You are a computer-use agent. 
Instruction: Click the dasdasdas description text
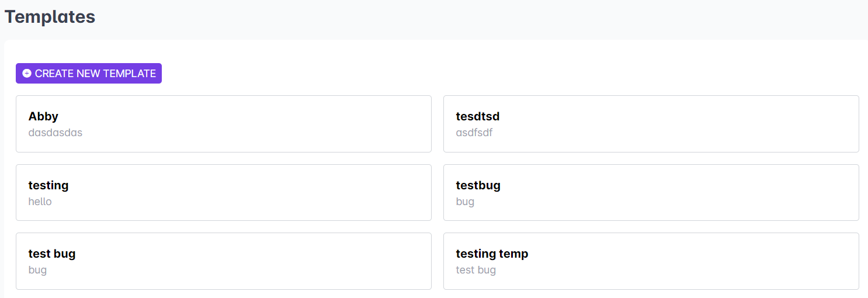click(55, 133)
